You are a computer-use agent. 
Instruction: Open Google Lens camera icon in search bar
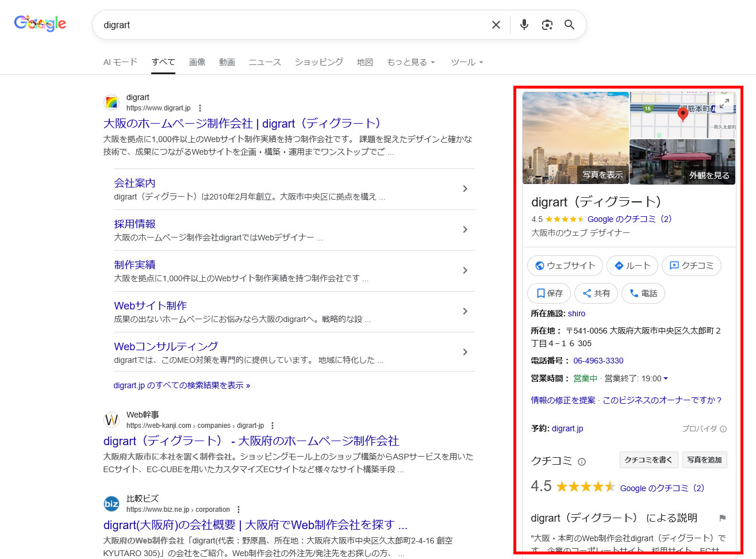(x=547, y=25)
